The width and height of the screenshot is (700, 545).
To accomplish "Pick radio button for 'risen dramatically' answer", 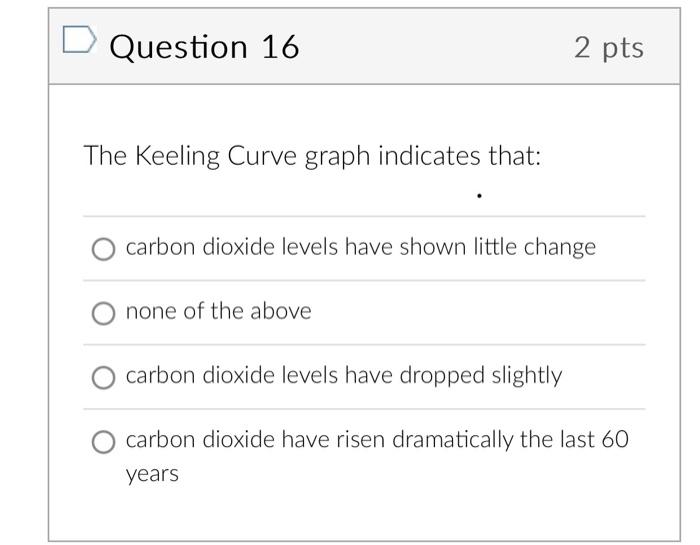I will pos(103,442).
